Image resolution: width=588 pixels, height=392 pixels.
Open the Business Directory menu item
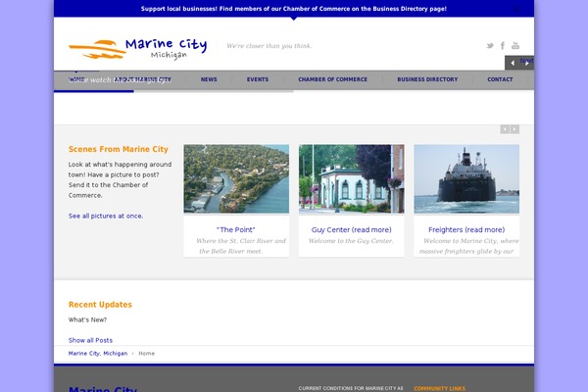[x=427, y=79]
